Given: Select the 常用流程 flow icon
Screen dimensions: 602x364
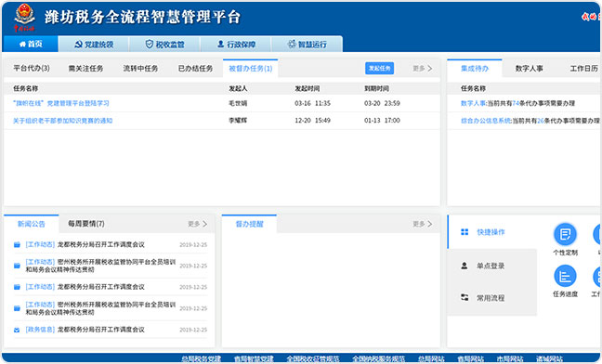Looking at the screenshot, I should coord(465,298).
